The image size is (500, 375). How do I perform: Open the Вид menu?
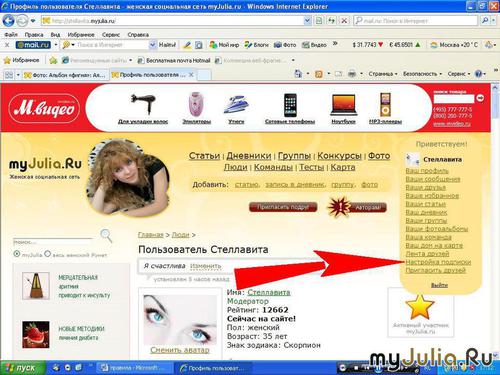(x=55, y=35)
